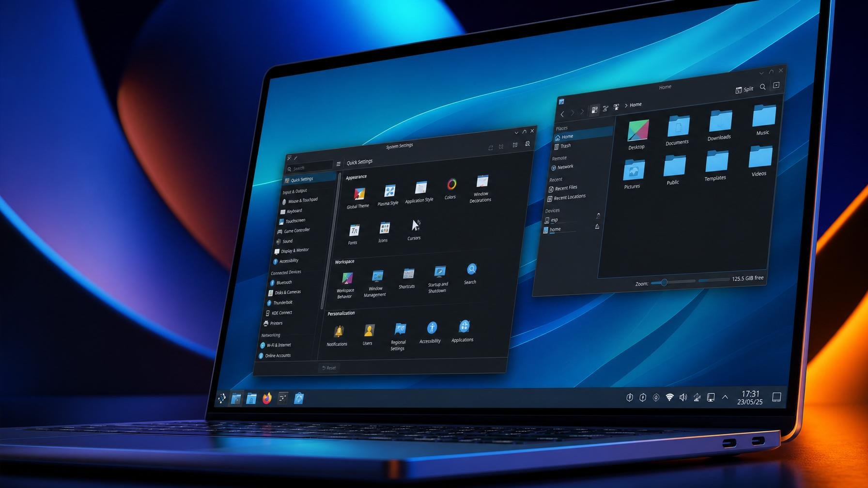Screen dimensions: 868x488
Task: Open the application launcher on taskbar
Action: (x=221, y=398)
